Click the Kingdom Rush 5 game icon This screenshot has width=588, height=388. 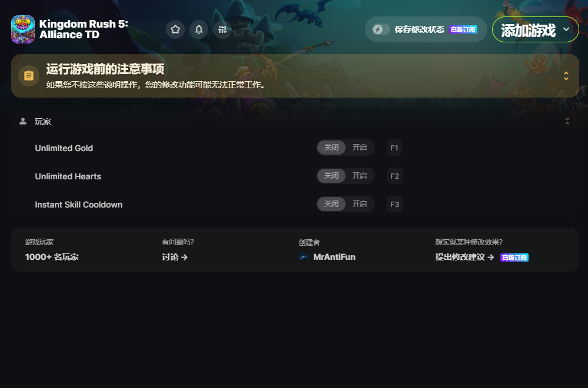[23, 29]
